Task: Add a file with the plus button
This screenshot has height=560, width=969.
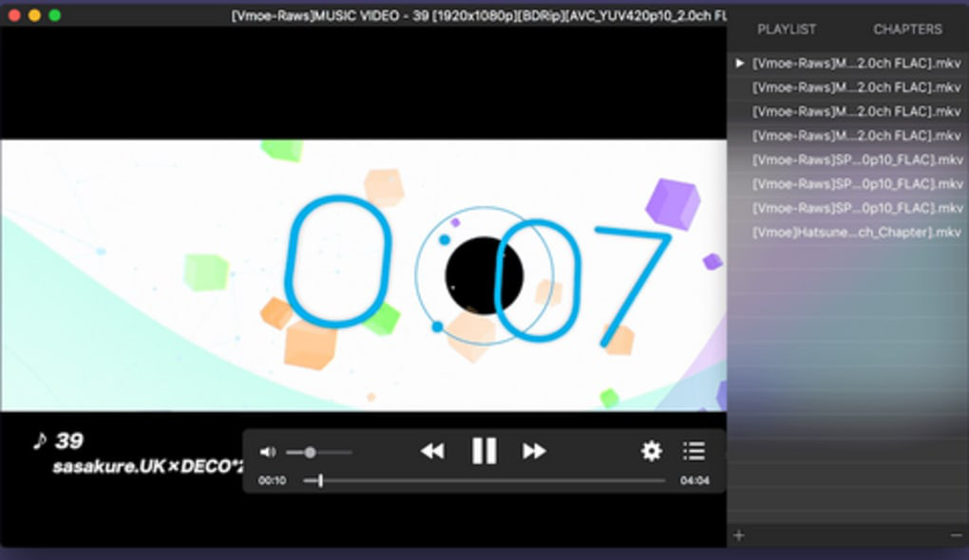Action: click(x=739, y=535)
